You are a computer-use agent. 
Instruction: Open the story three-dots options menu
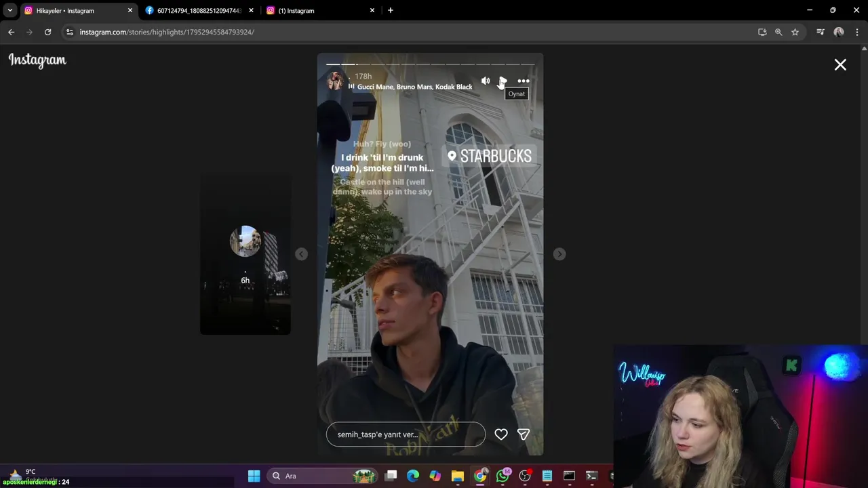524,81
